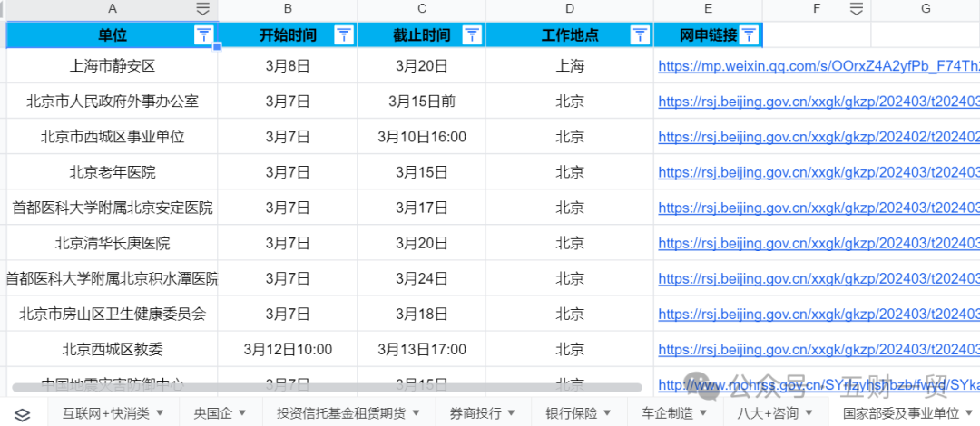Screen dimensions: 980x426
Task: Open link for 北京市人民政府外事办公室
Action: 818,102
